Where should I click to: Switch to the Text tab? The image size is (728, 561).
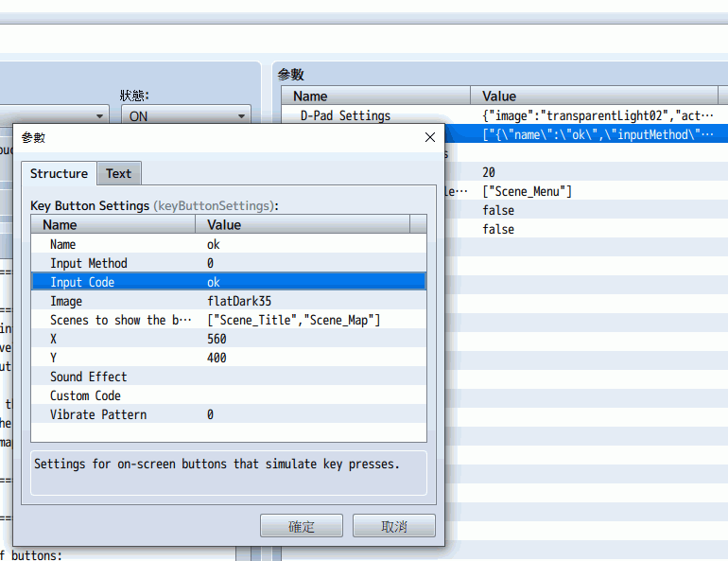119,174
